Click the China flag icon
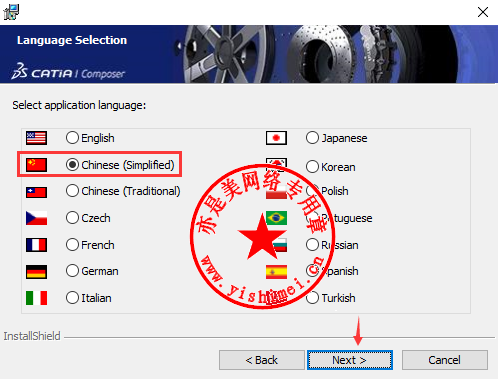Screen dimensions: 498x379 point(36,165)
